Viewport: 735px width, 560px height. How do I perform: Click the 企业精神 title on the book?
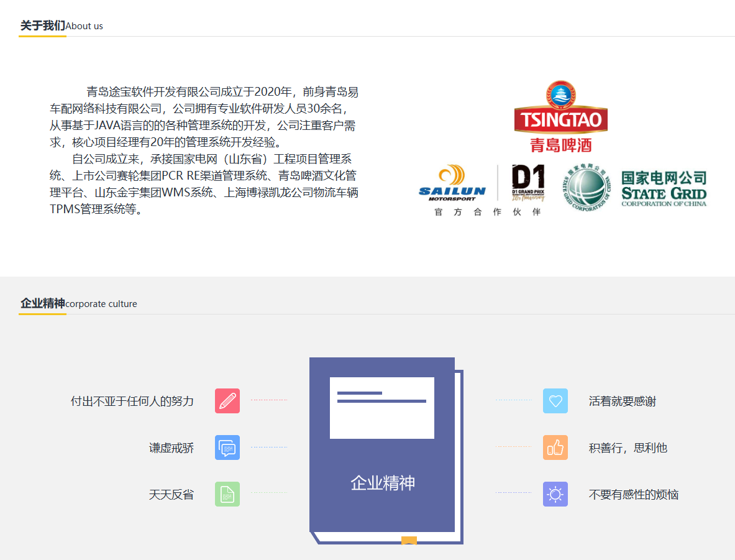pos(383,482)
